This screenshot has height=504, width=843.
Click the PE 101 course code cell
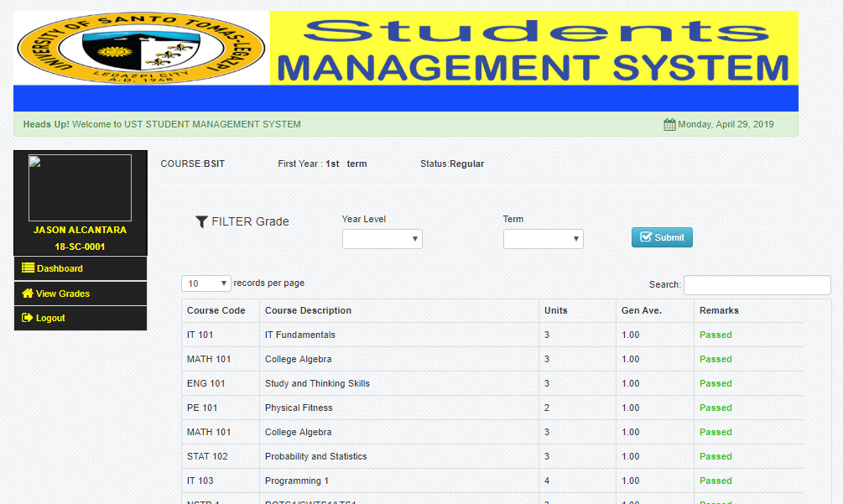point(221,408)
